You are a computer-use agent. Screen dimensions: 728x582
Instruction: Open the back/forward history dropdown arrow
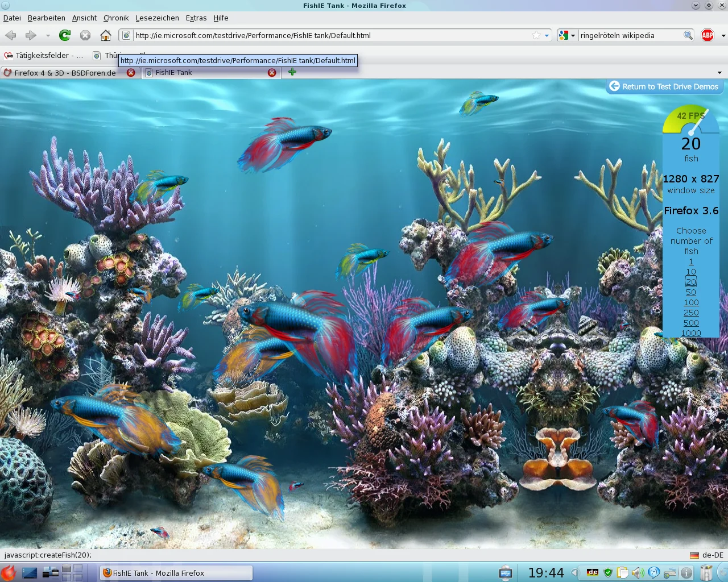48,35
